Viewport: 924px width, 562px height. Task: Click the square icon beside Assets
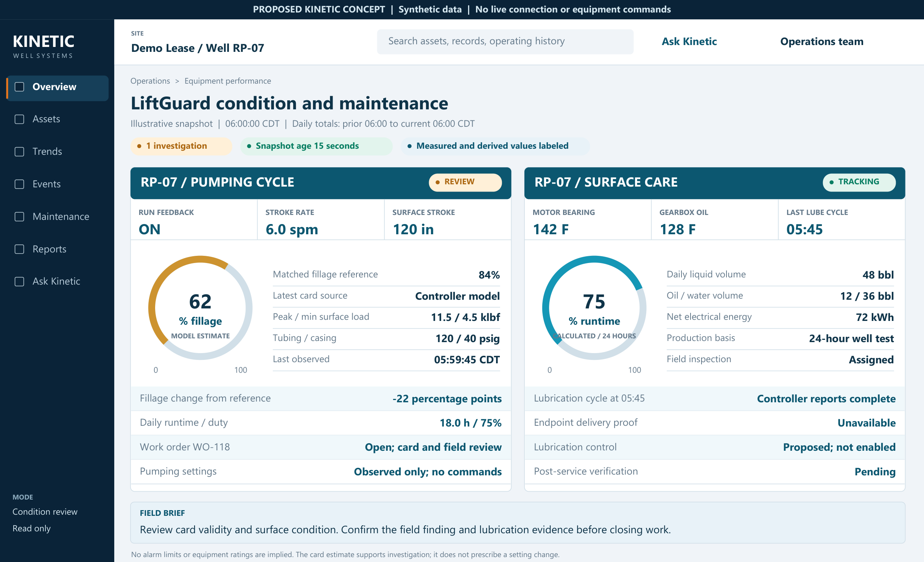point(19,119)
